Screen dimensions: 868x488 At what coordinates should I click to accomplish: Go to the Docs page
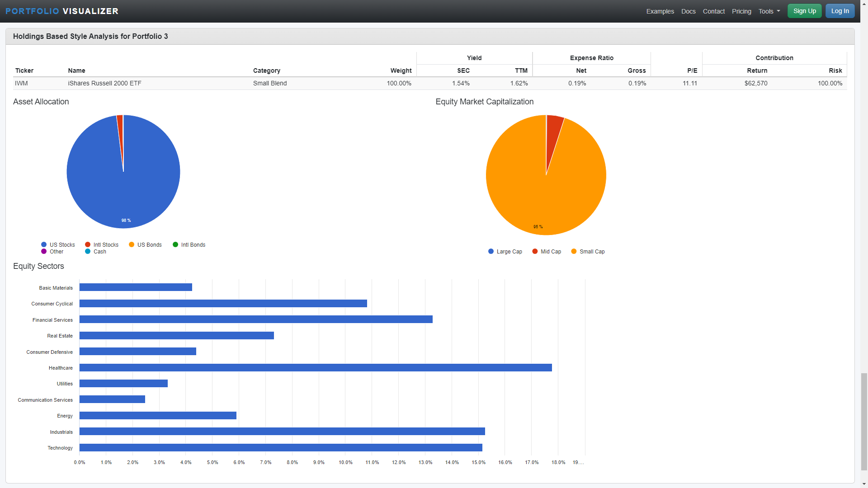688,11
